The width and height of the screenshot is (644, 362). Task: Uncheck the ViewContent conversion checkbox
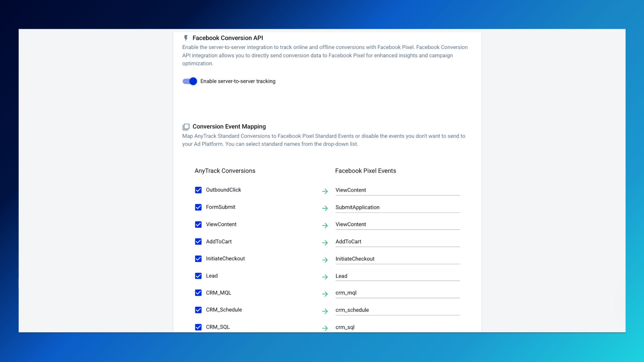[198, 225]
